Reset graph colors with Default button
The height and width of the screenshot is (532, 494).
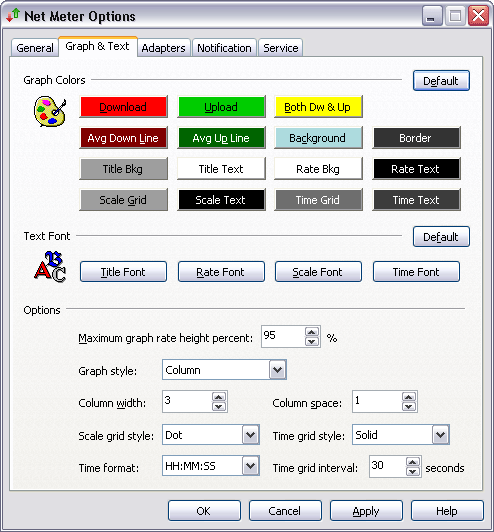click(x=441, y=81)
